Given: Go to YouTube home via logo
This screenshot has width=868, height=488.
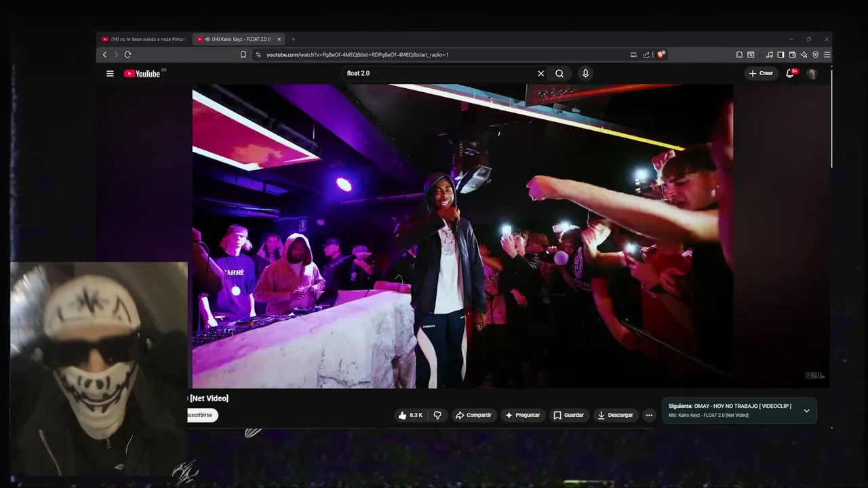Looking at the screenshot, I should pyautogui.click(x=144, y=73).
